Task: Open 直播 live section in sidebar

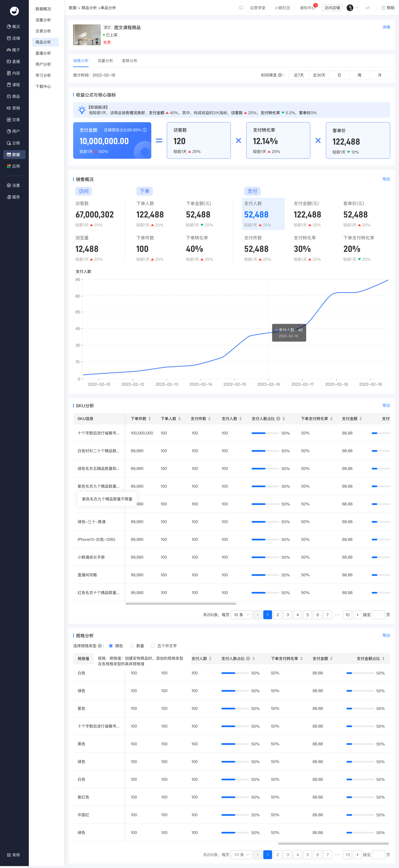Action: 13,62
